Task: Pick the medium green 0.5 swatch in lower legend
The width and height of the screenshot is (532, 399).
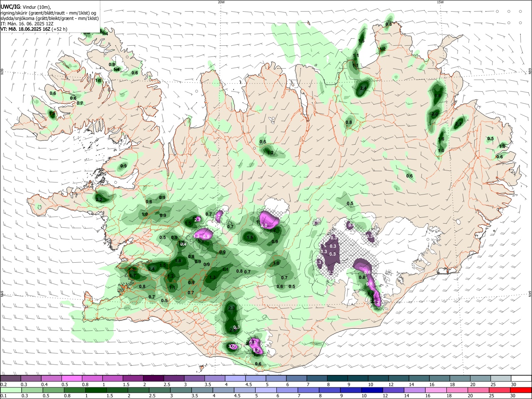Action: 53,390
